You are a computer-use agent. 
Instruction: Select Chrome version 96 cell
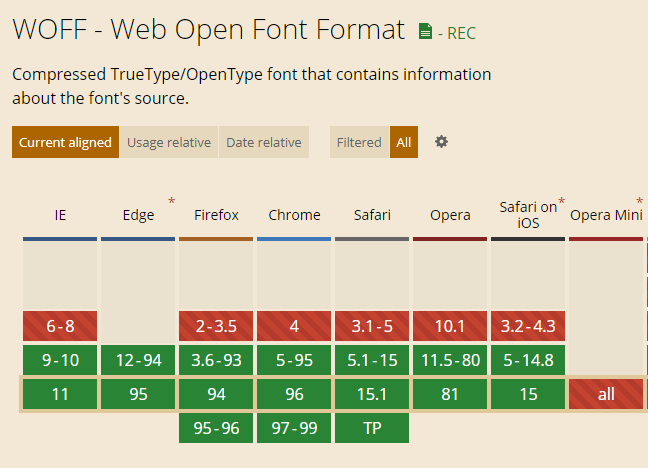294,394
